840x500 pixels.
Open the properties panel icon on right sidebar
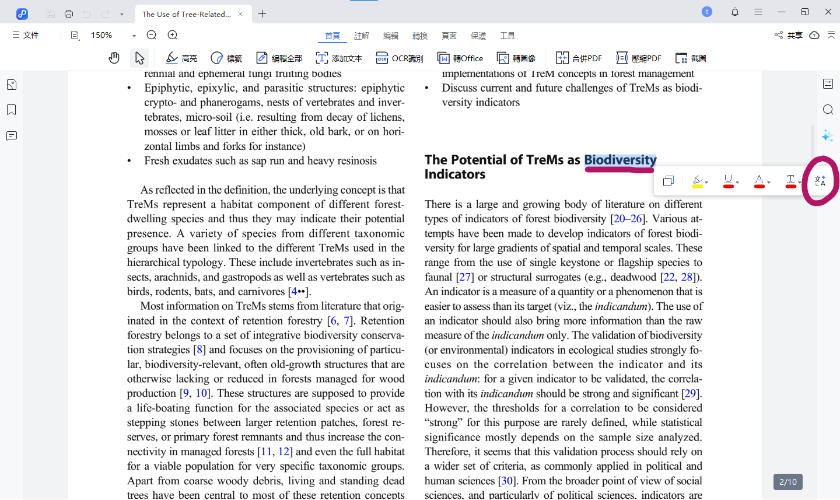(828, 84)
